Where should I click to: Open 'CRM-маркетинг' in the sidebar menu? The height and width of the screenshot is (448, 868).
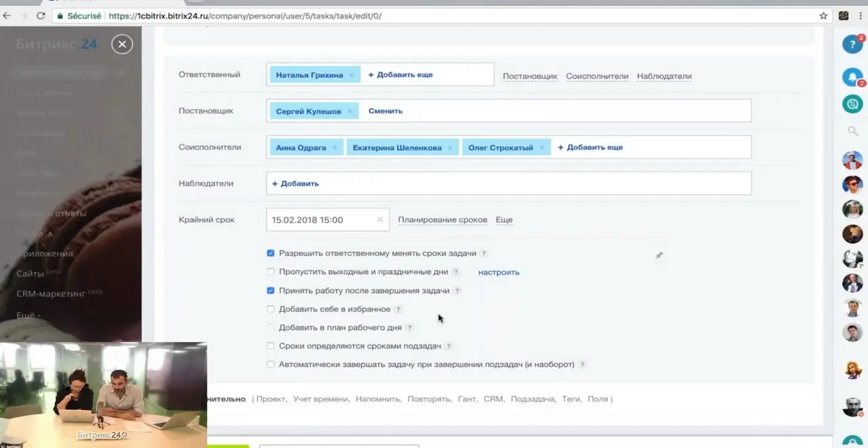click(x=53, y=294)
